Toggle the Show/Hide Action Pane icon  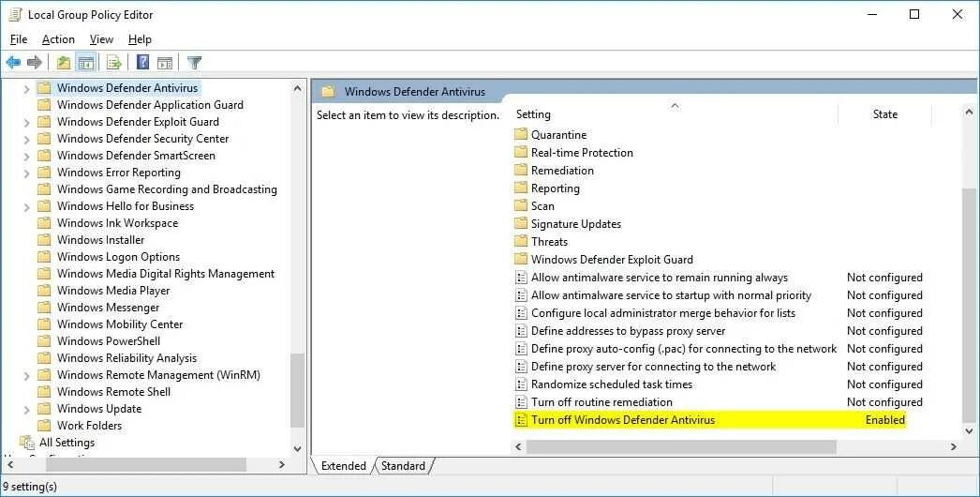click(x=165, y=62)
